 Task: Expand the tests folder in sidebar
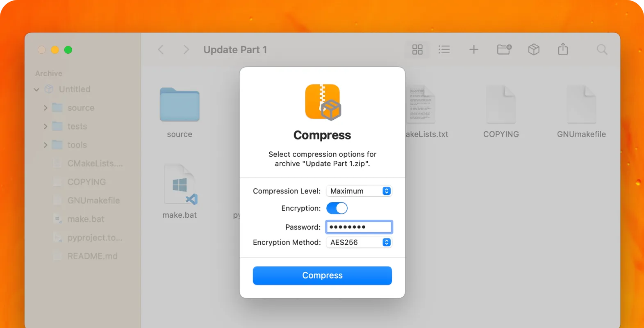coord(46,126)
